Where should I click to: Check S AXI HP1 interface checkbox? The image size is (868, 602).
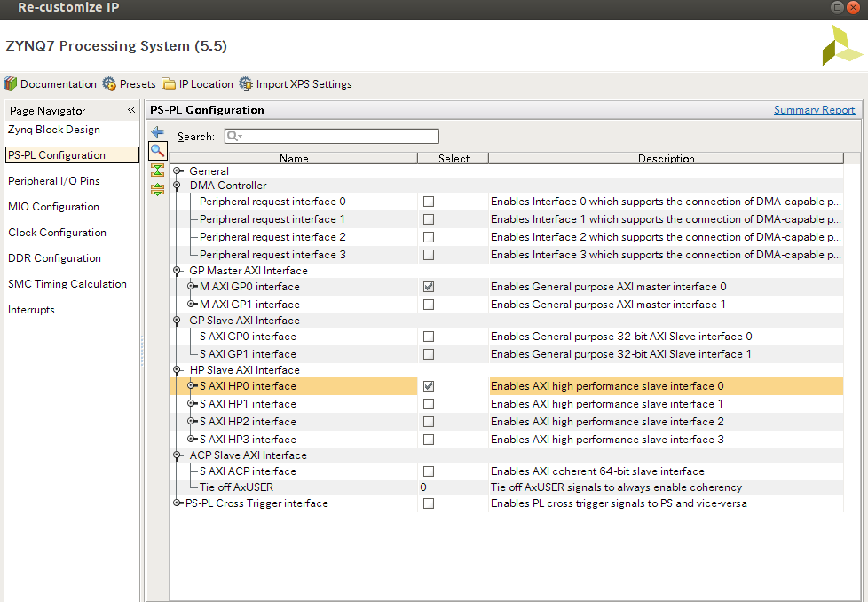[x=429, y=404]
